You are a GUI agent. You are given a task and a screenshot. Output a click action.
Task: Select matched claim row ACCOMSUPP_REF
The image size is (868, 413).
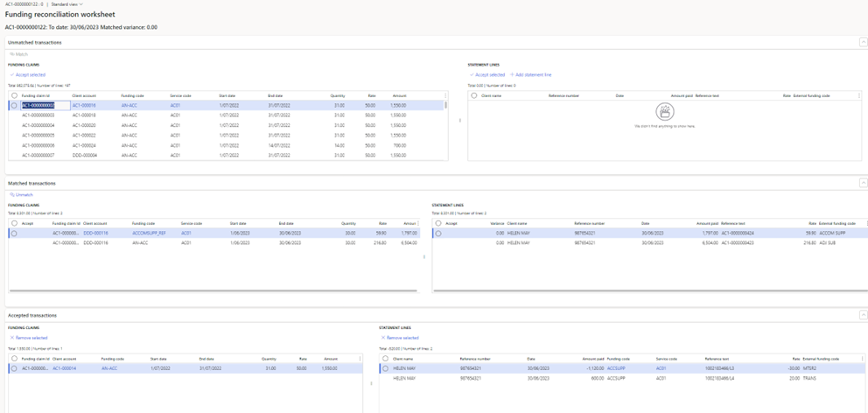tap(14, 234)
